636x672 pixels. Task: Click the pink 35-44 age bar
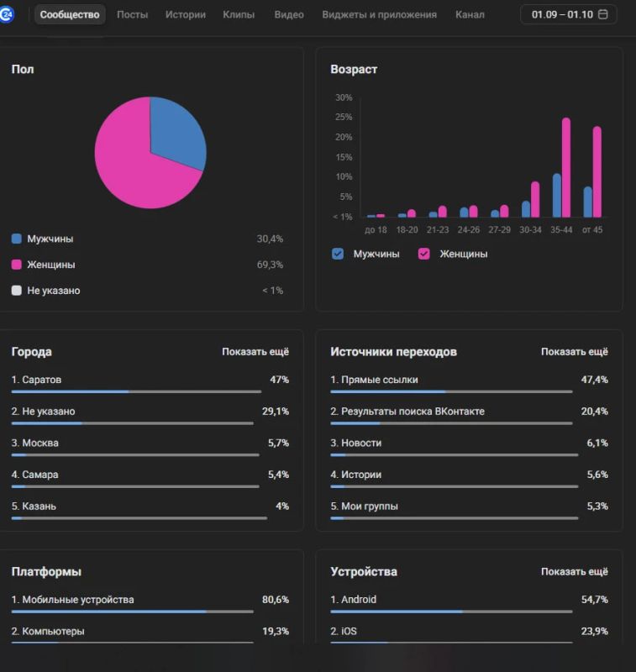click(566, 167)
